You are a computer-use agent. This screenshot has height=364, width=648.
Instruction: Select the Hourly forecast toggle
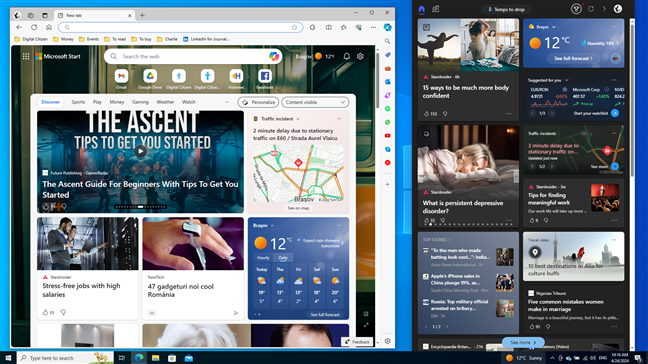pyautogui.click(x=263, y=257)
